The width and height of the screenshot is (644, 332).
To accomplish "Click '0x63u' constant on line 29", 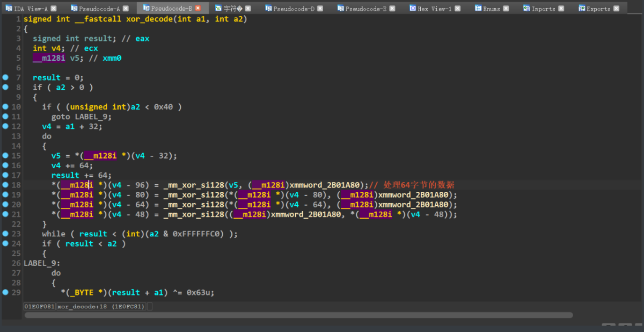I will (x=198, y=292).
